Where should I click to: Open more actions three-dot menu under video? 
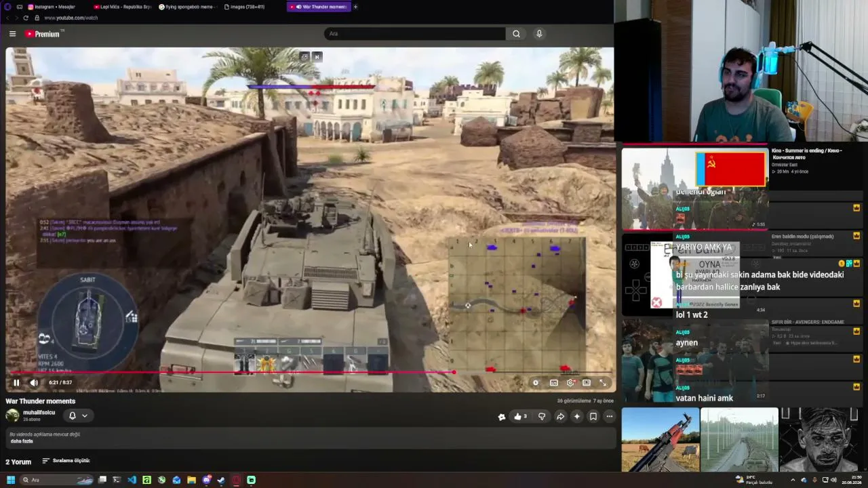(610, 416)
